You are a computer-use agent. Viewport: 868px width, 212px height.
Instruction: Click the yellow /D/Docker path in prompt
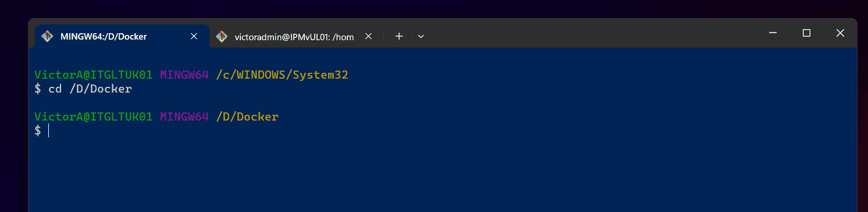coord(247,117)
